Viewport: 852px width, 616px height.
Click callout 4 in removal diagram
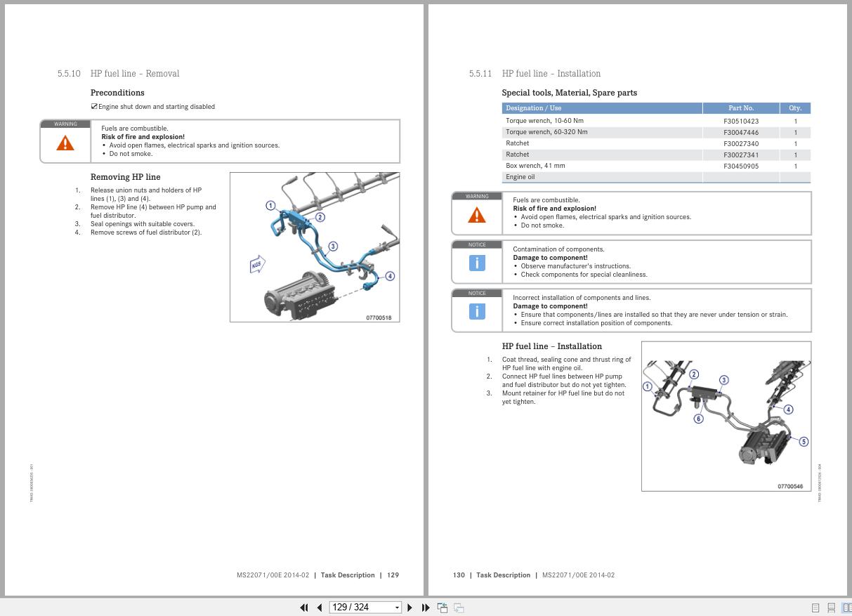pos(390,276)
